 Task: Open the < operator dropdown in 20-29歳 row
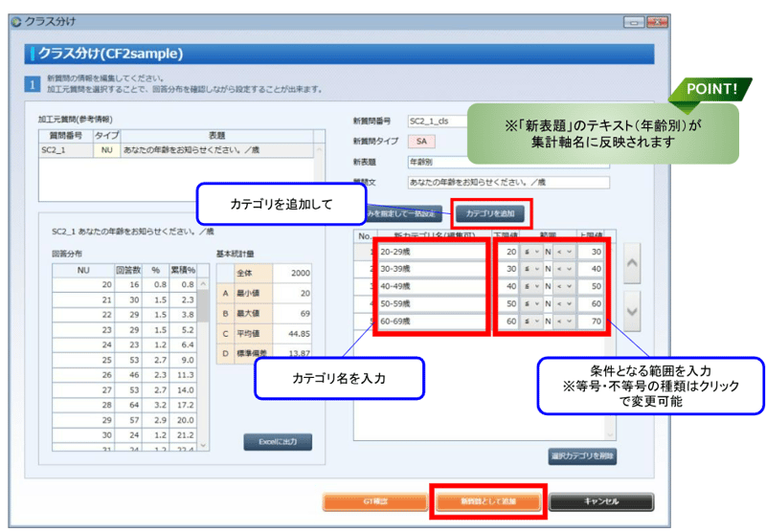(564, 252)
